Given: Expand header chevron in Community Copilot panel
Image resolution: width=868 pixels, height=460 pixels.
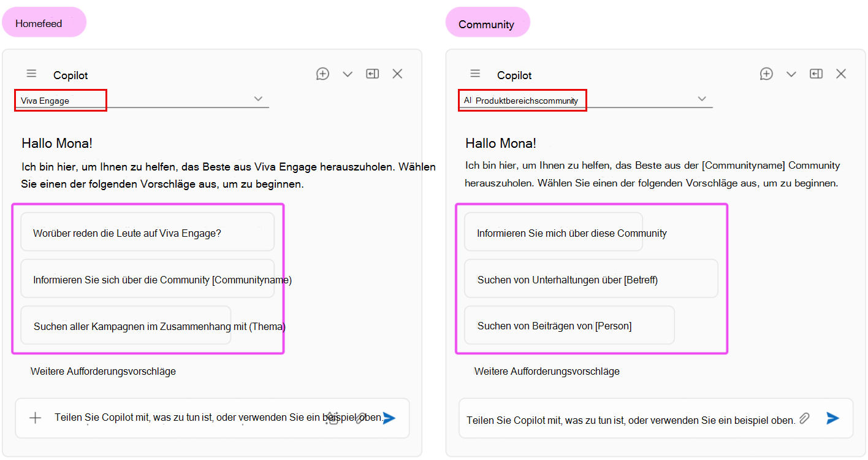Looking at the screenshot, I should point(791,74).
